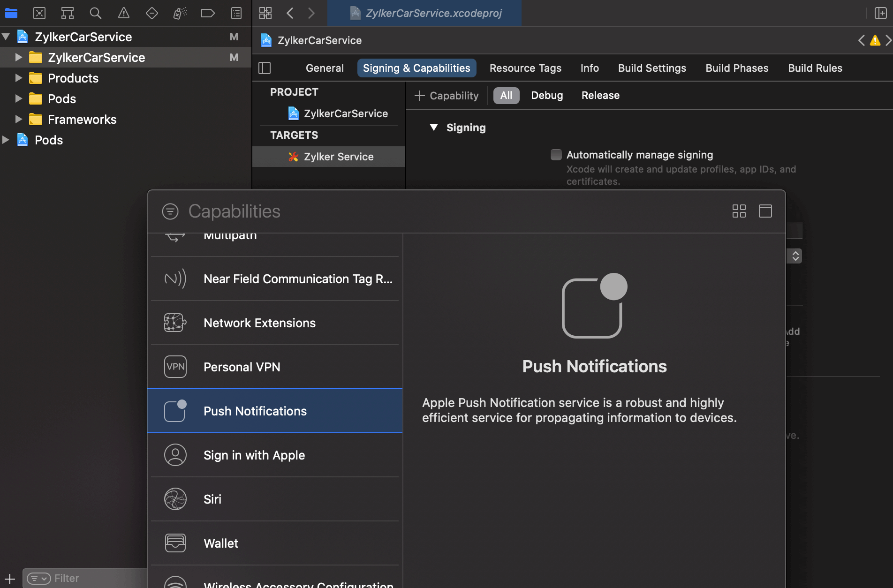Click the plus button at navigator bottom
The height and width of the screenshot is (588, 893).
pos(10,579)
